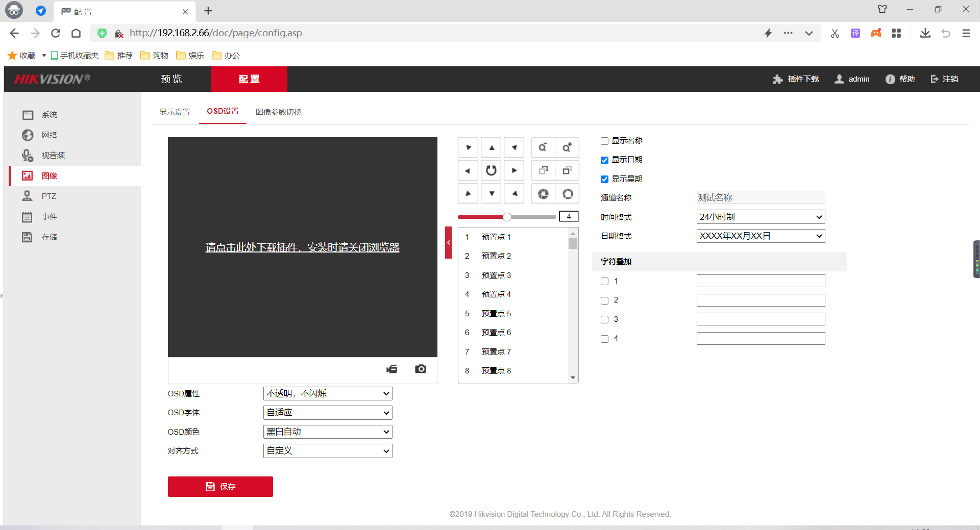Open OSD属性 dropdown
The image size is (980, 530).
click(328, 394)
